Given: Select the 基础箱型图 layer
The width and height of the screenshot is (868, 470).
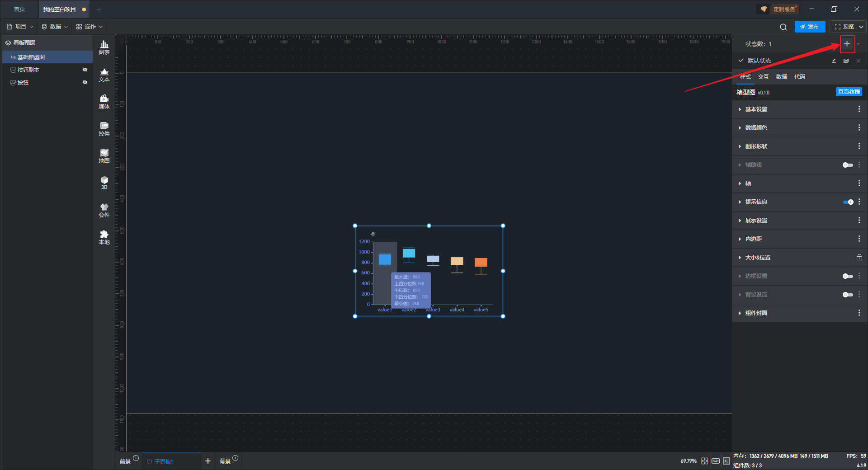Looking at the screenshot, I should tap(31, 57).
